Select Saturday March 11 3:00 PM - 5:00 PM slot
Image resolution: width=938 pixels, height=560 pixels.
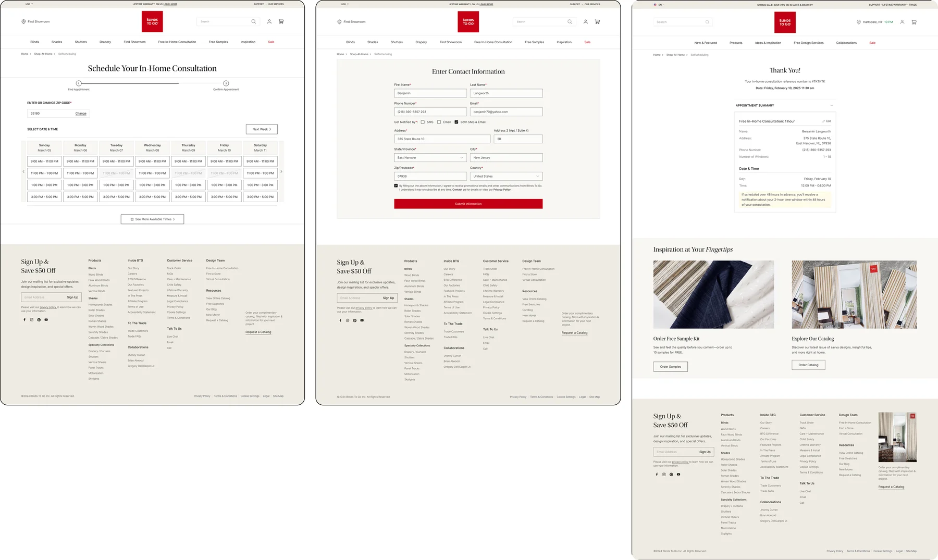pos(260,197)
